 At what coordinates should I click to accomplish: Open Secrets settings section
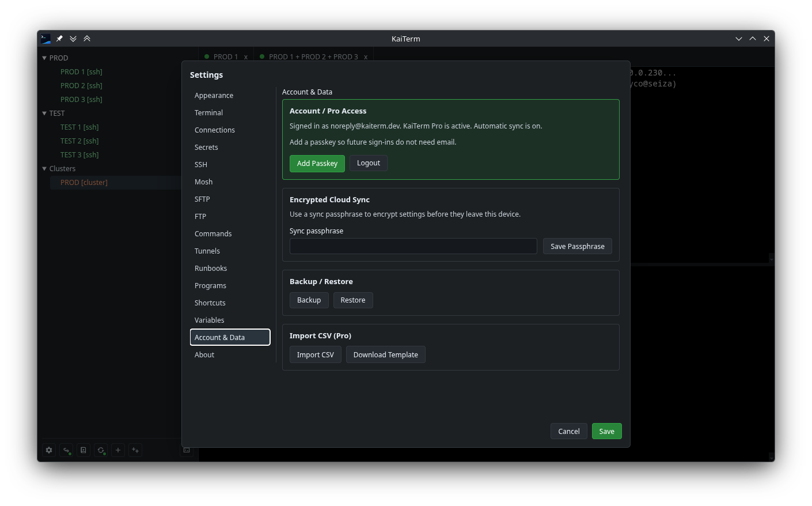[230, 148]
